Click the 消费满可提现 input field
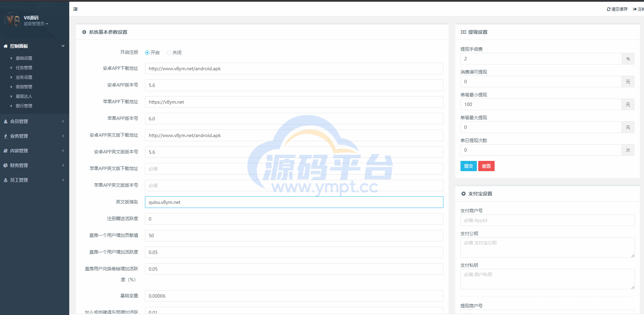 (x=541, y=81)
